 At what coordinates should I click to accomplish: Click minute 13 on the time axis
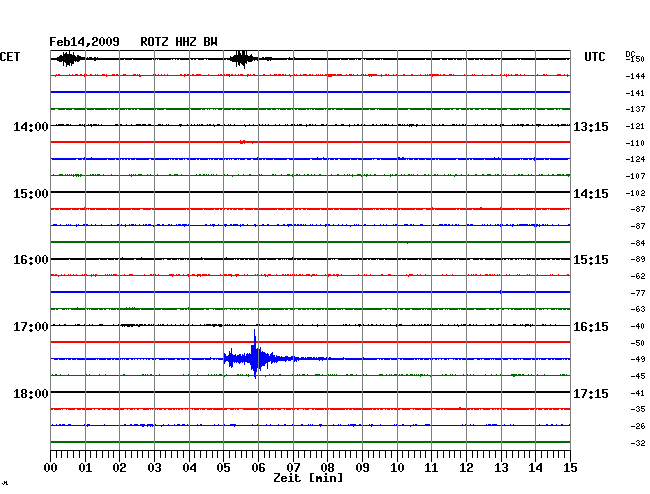pos(501,467)
